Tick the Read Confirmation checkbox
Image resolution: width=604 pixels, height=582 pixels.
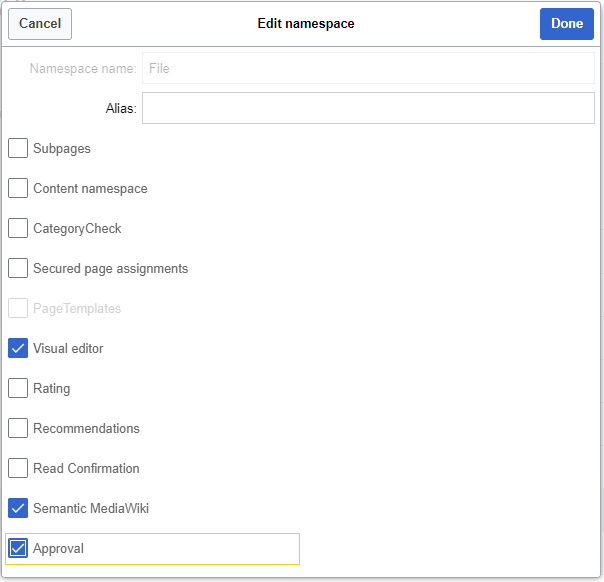point(18,468)
